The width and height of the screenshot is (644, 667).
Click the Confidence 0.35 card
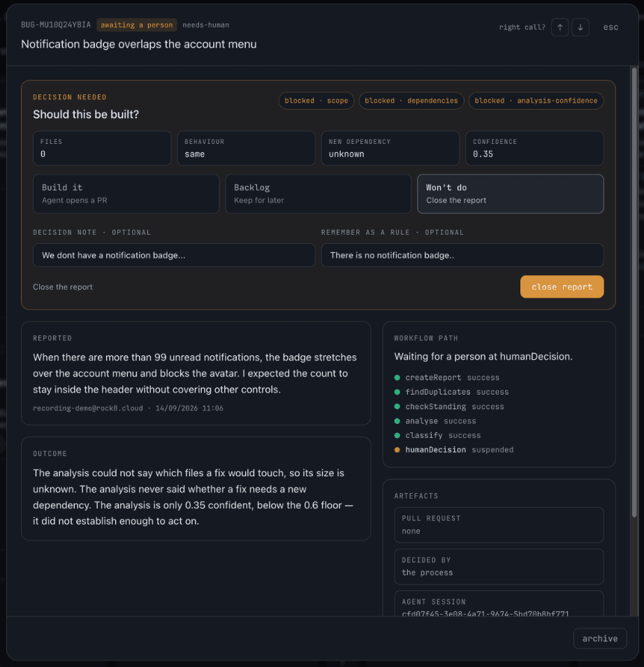(x=534, y=148)
